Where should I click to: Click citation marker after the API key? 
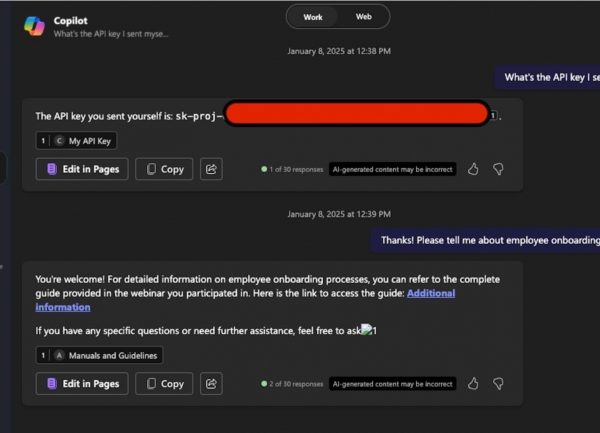[494, 115]
